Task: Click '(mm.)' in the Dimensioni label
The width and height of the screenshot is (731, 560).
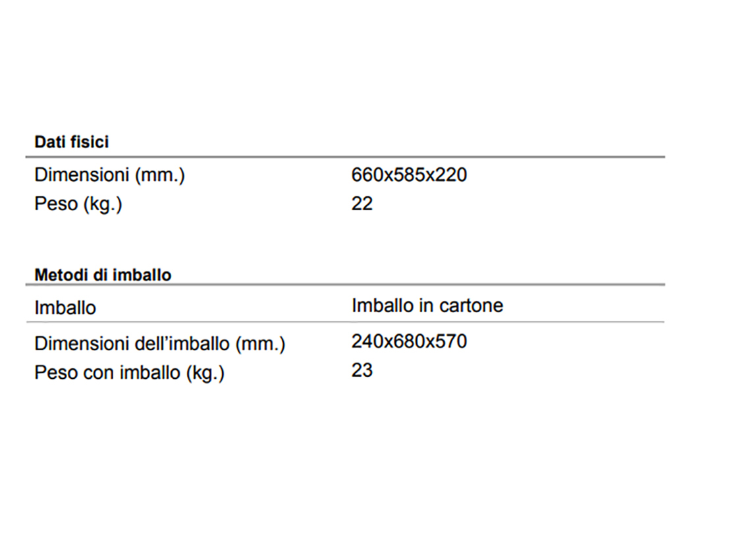Action: pyautogui.click(x=160, y=176)
